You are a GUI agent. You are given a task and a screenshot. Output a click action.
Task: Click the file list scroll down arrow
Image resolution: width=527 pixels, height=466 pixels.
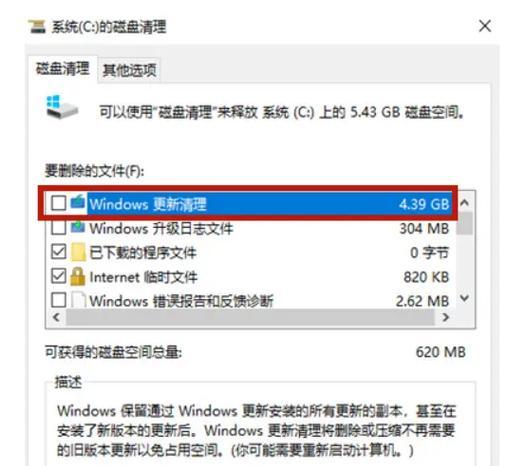(x=465, y=298)
